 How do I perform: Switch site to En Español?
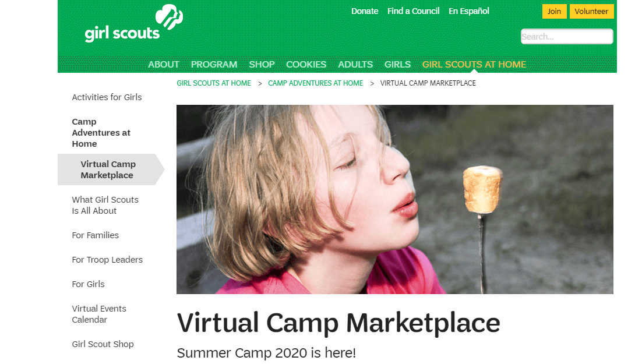click(468, 11)
